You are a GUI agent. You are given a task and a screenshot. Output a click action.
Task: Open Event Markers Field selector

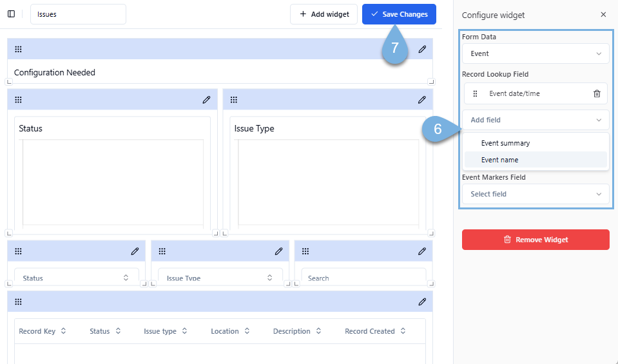pyautogui.click(x=535, y=194)
